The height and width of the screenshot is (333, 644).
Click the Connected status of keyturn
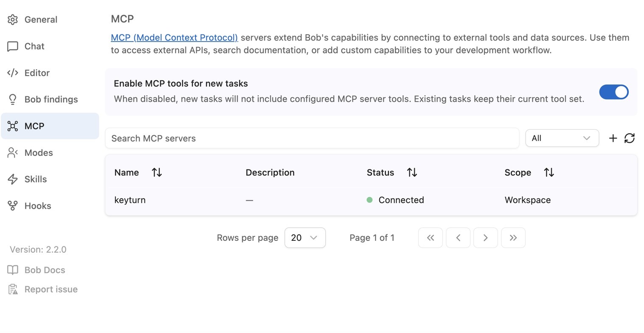point(395,200)
